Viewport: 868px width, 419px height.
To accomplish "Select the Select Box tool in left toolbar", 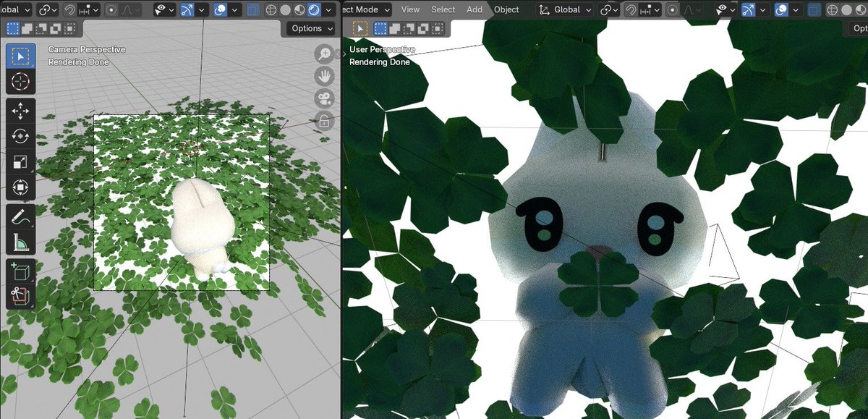I will tap(20, 56).
